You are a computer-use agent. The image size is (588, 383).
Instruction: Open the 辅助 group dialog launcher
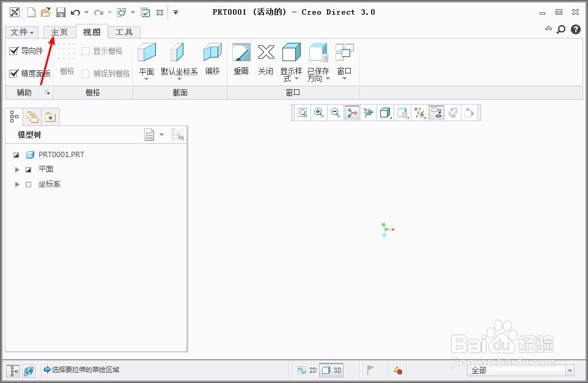[47, 92]
